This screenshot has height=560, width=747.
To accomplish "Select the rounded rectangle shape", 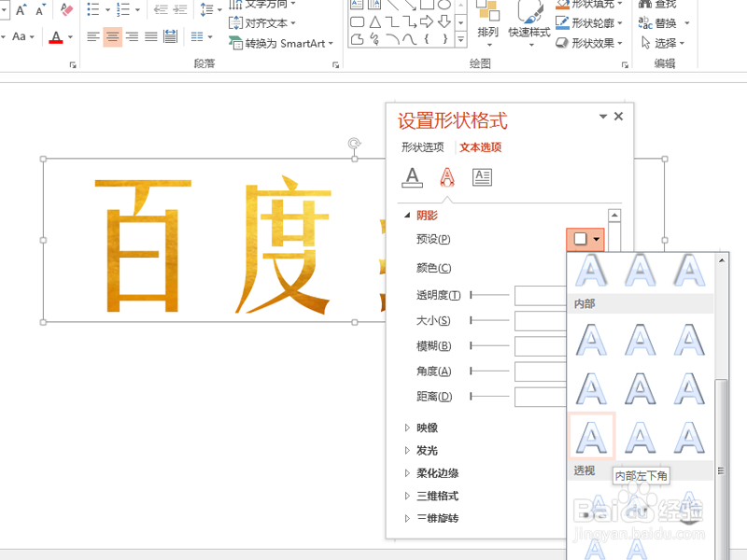I will (x=358, y=21).
